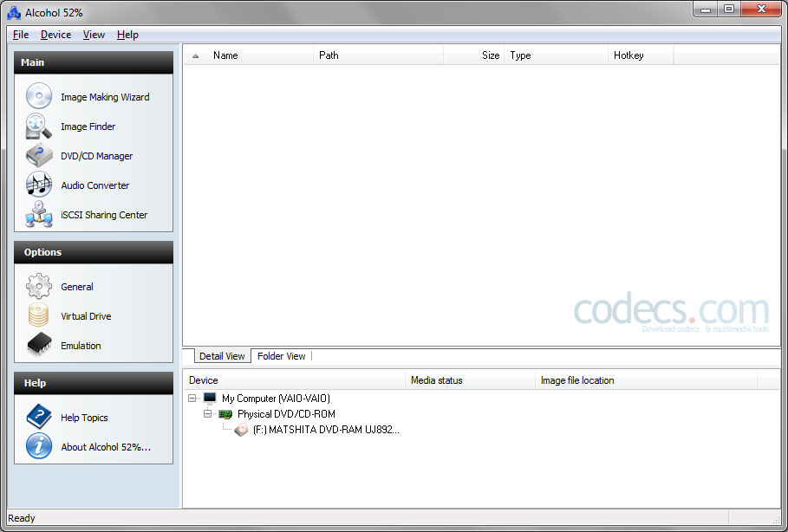
Task: Minimize the Alcohol 52% window
Action: [706, 10]
